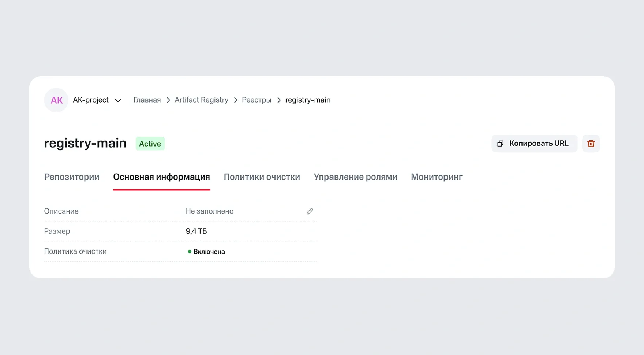This screenshot has width=644, height=355.
Task: Click the Описание field label
Action: [x=61, y=211]
